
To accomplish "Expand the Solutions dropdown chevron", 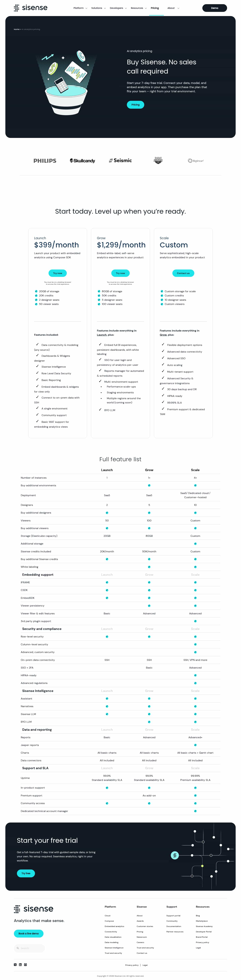I will coord(105,8).
